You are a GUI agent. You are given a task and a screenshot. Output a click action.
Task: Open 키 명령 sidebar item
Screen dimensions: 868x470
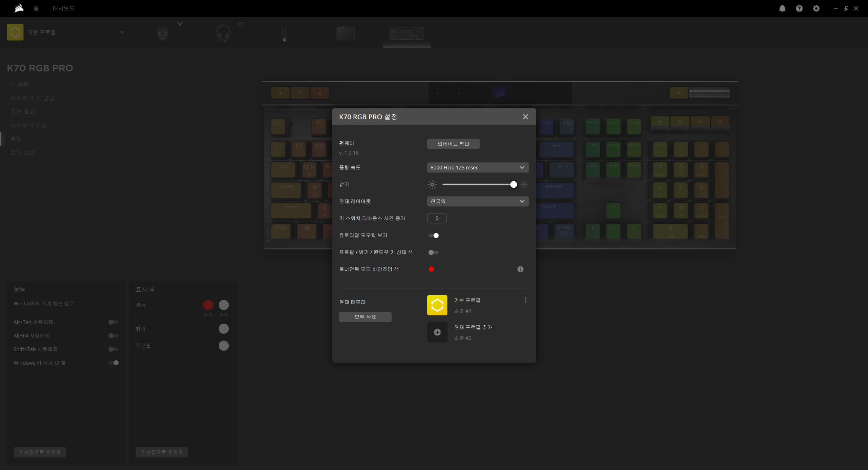click(20, 84)
